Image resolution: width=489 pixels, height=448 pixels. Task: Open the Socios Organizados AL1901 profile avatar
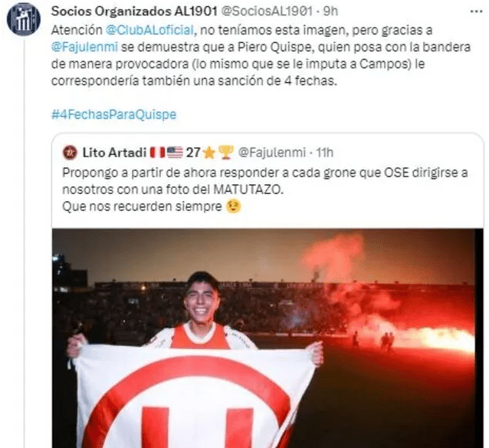coord(24,19)
